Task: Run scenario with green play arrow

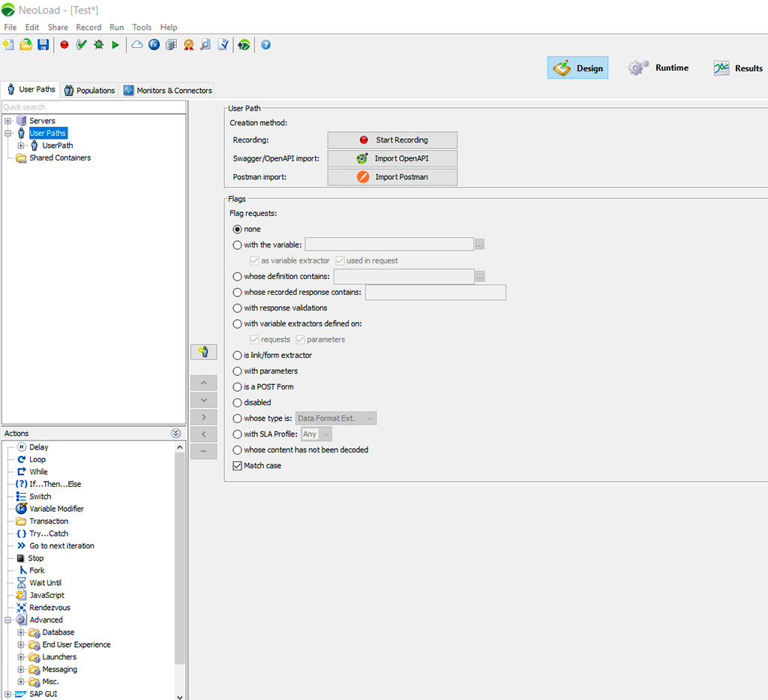Action: 115,45
